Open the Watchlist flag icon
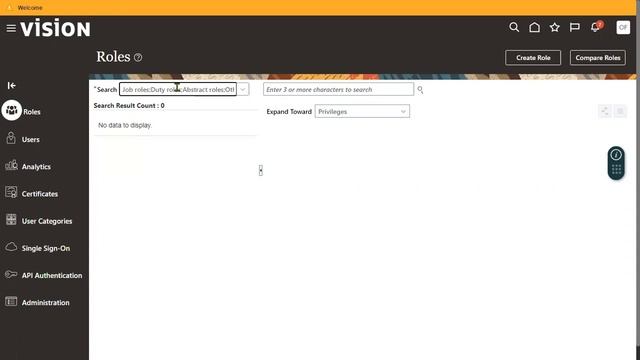The image size is (640, 360). (575, 27)
